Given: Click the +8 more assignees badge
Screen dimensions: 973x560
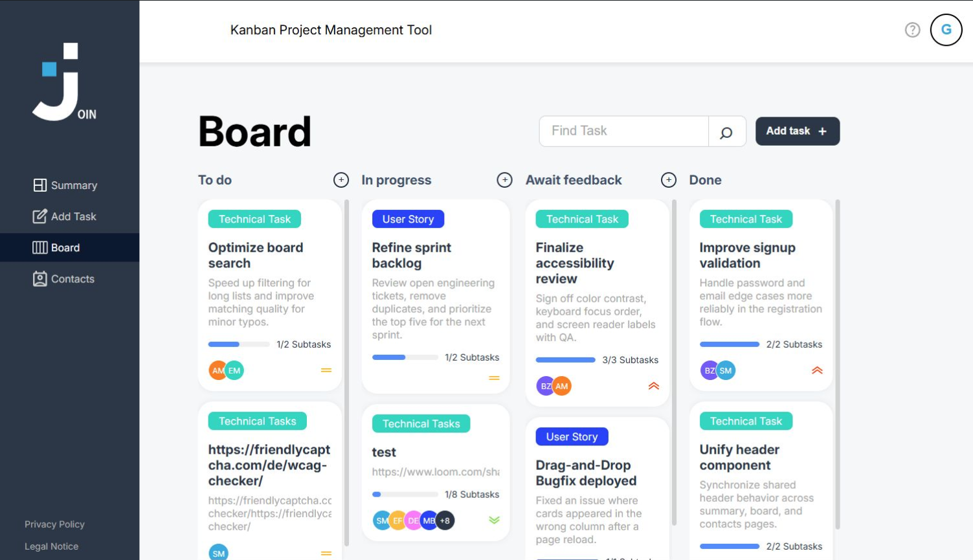Looking at the screenshot, I should tap(445, 521).
